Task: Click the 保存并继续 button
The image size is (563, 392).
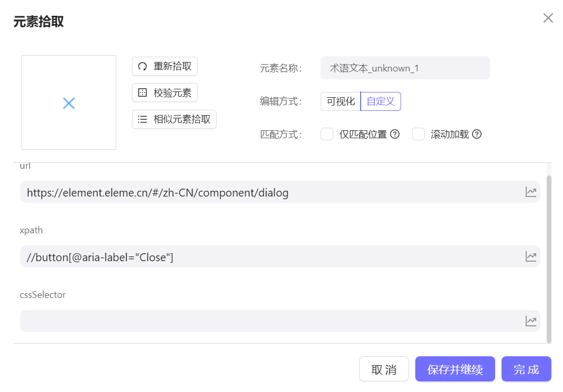Action: coord(455,369)
